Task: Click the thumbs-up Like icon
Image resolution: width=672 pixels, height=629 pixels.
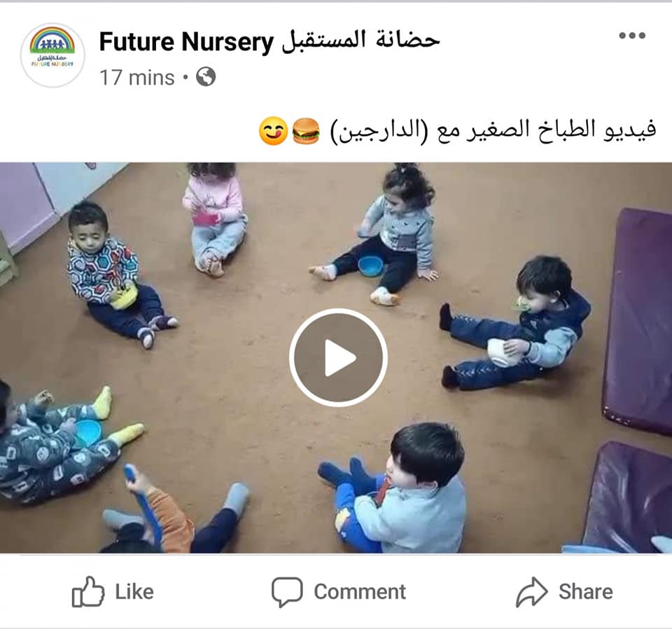Action: point(88,592)
